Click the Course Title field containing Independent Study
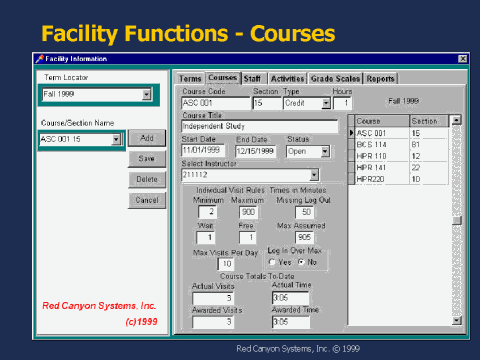This screenshot has width=480, height=360. click(260, 126)
